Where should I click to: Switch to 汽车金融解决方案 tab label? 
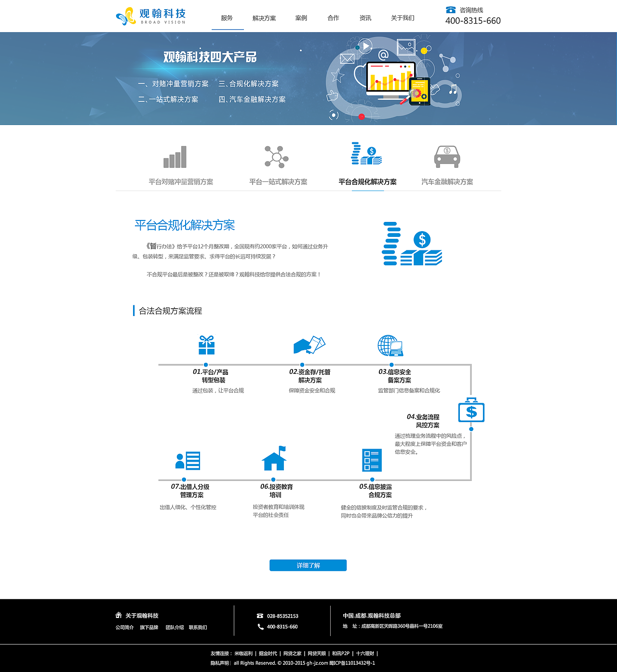point(447,182)
